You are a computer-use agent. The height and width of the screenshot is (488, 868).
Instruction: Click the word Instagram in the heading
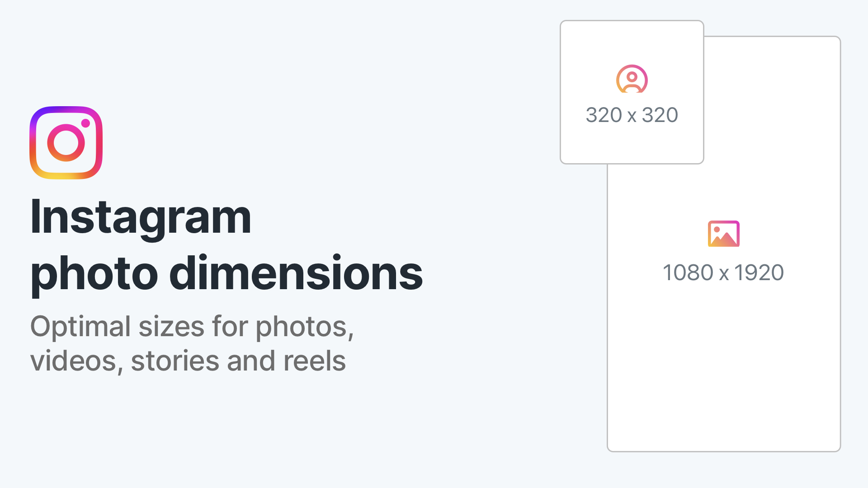(x=141, y=218)
